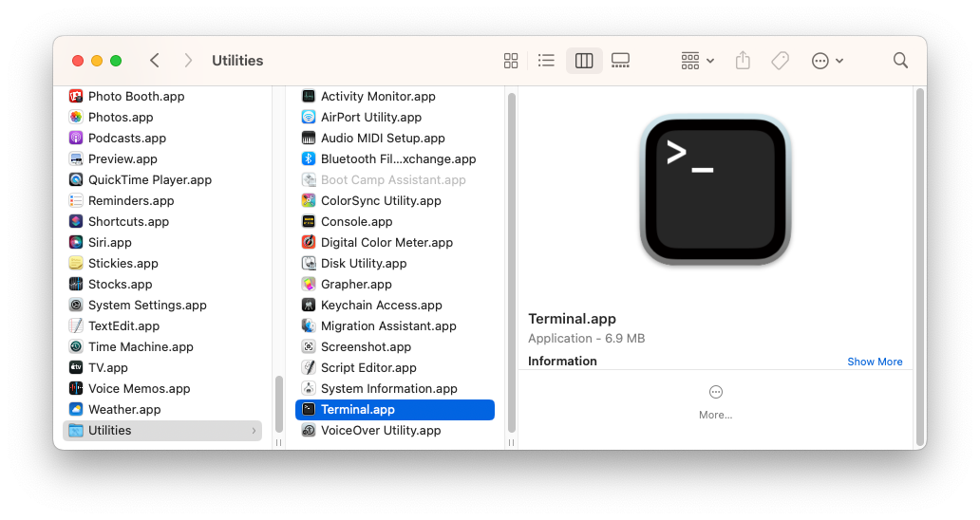The height and width of the screenshot is (520, 980).
Task: Click the first column scrollbar thumb
Action: tap(279, 404)
